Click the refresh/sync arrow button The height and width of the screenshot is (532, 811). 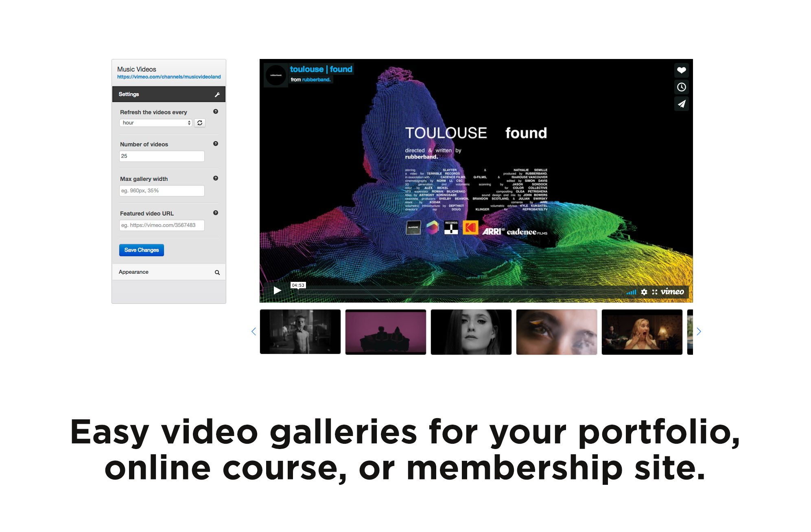click(x=201, y=122)
